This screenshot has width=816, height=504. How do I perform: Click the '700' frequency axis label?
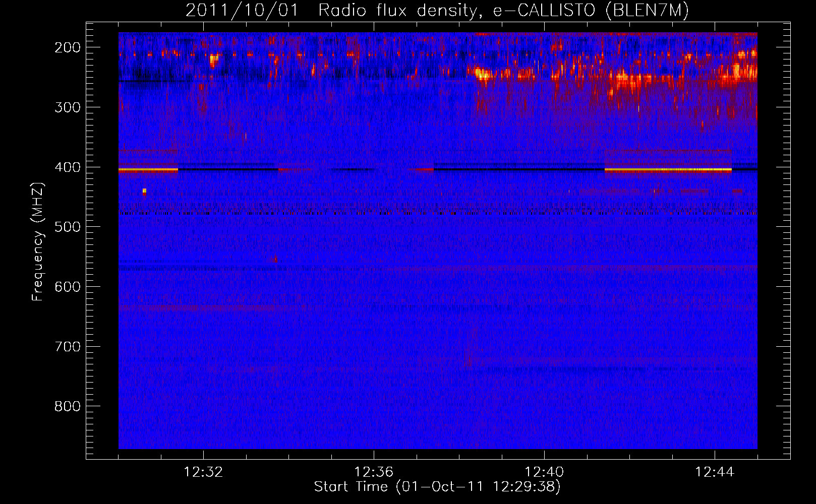pos(68,347)
